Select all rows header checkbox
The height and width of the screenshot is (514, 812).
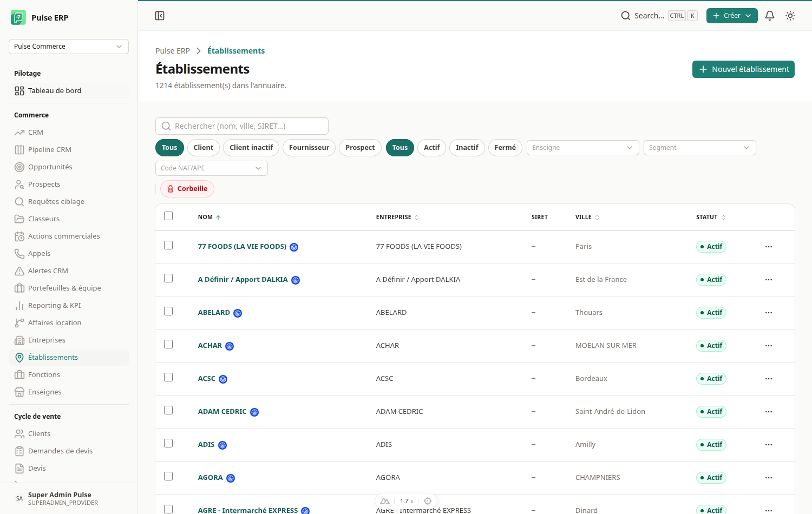pos(168,216)
